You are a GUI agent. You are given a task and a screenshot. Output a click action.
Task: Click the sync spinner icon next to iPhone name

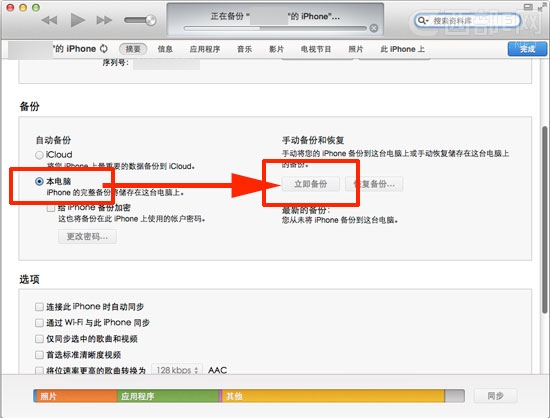(104, 49)
